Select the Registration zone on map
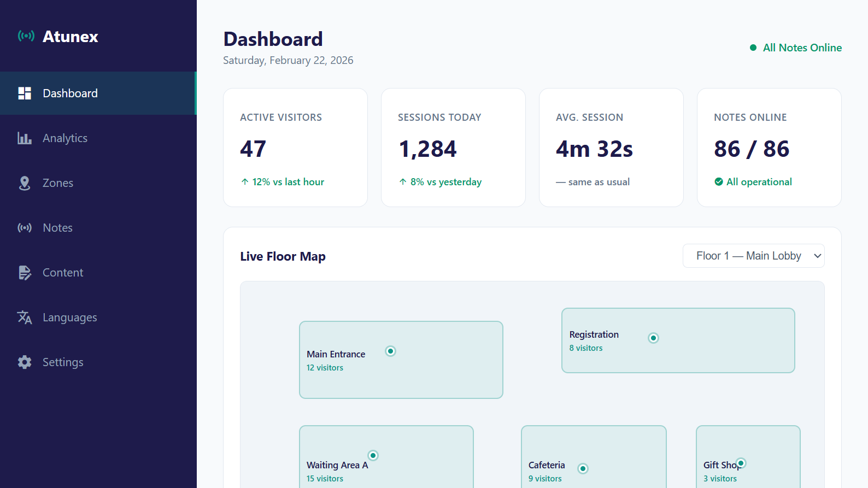 pos(678,340)
